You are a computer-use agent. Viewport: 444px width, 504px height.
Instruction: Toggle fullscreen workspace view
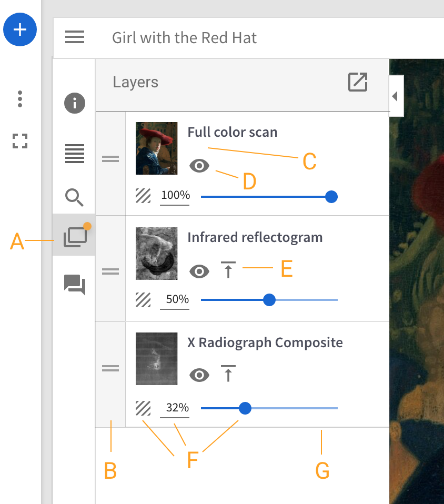(x=19, y=142)
